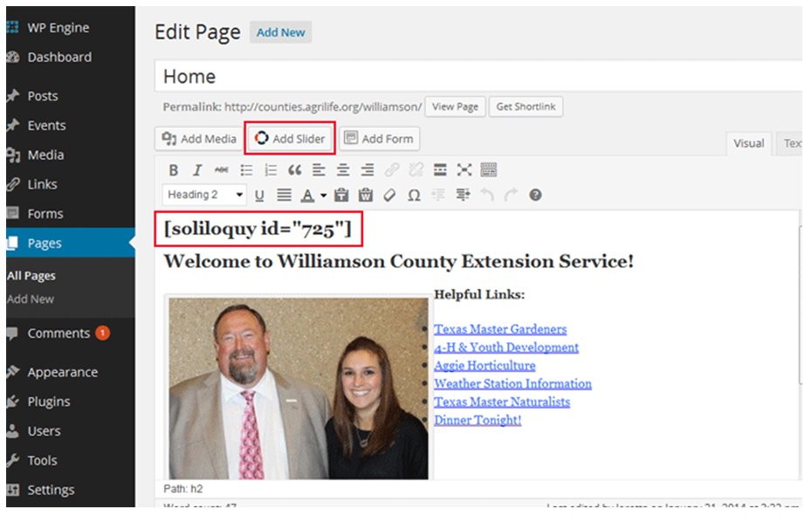Open the text color dropdown arrow
The width and height of the screenshot is (812, 523).
[x=323, y=196]
